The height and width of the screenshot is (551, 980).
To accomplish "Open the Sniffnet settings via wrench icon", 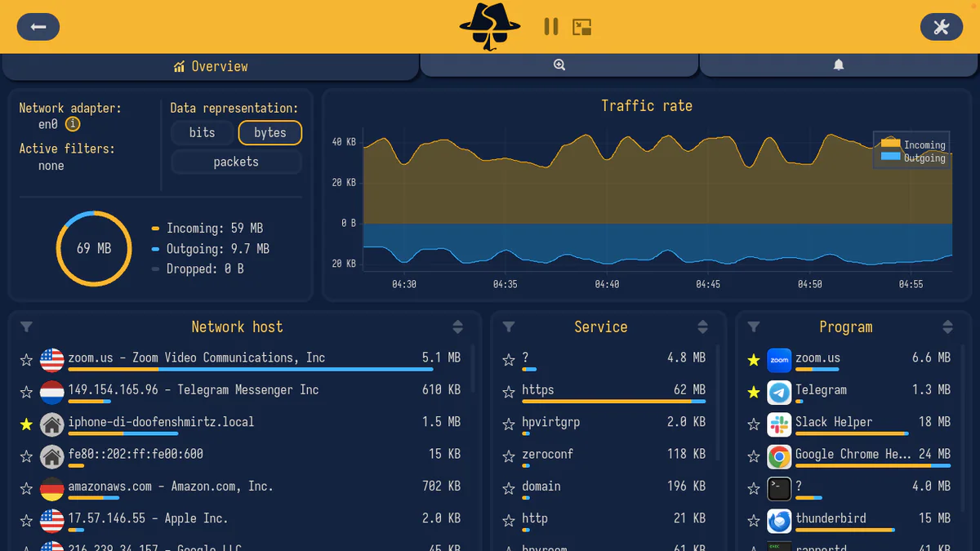I will pos(941,26).
